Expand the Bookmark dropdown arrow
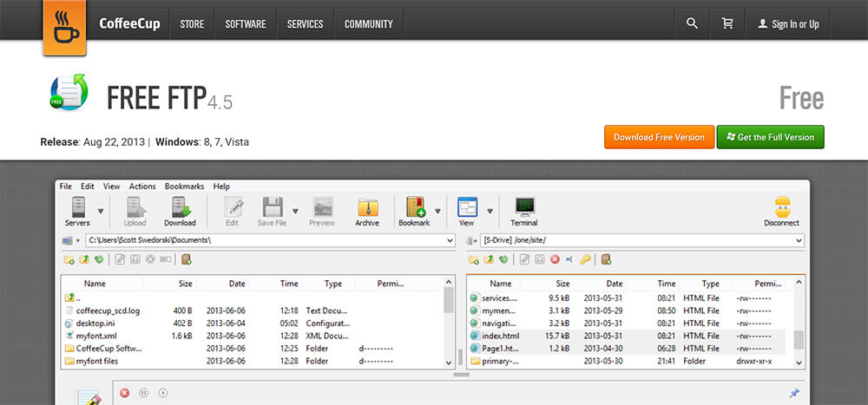The height and width of the screenshot is (405, 868). (437, 211)
